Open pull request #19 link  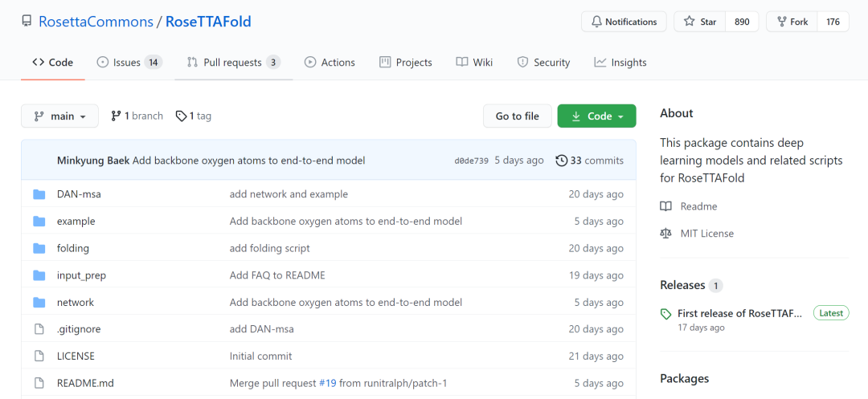tap(328, 383)
